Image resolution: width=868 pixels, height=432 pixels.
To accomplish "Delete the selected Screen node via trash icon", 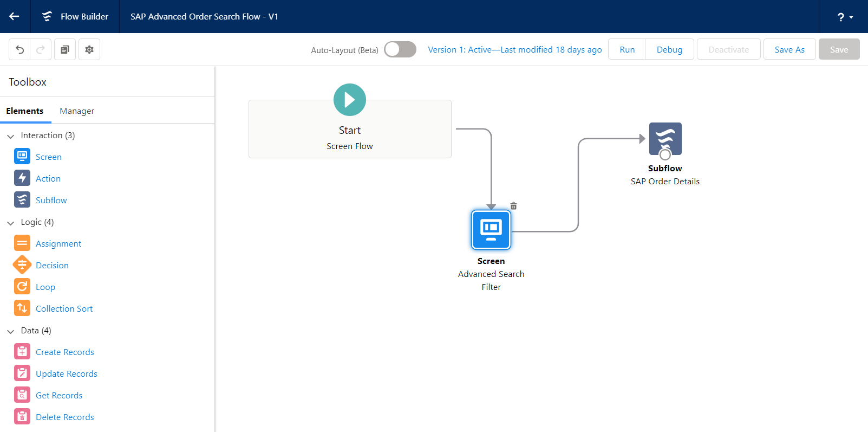I will [514, 206].
